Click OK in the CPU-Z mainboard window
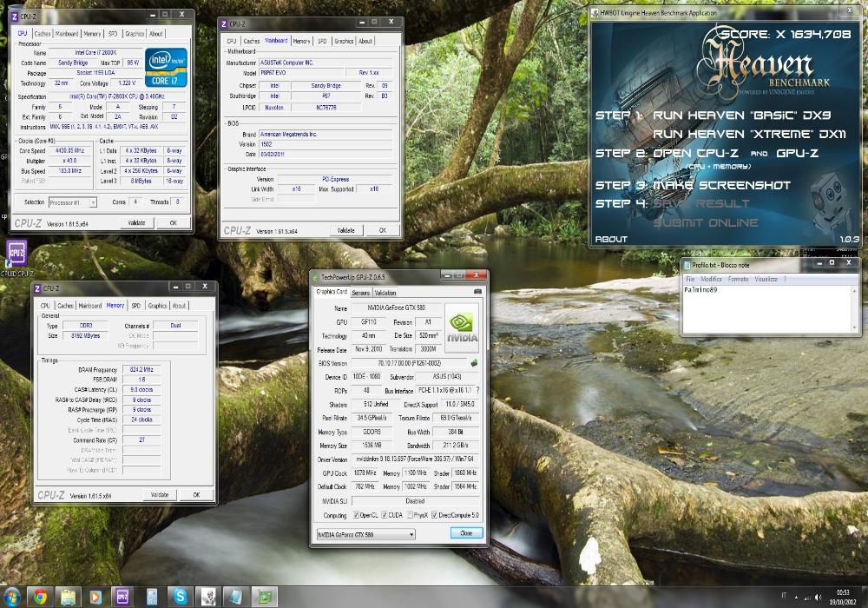The image size is (868, 608). 383,230
